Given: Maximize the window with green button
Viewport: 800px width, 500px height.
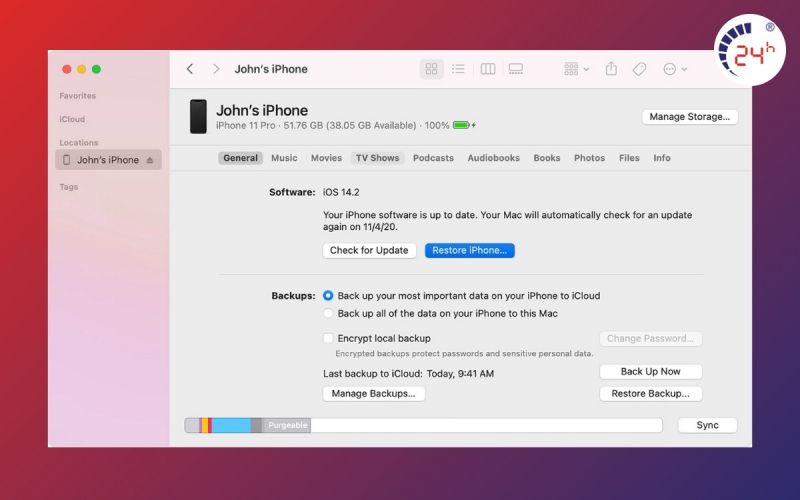Looking at the screenshot, I should [96, 69].
